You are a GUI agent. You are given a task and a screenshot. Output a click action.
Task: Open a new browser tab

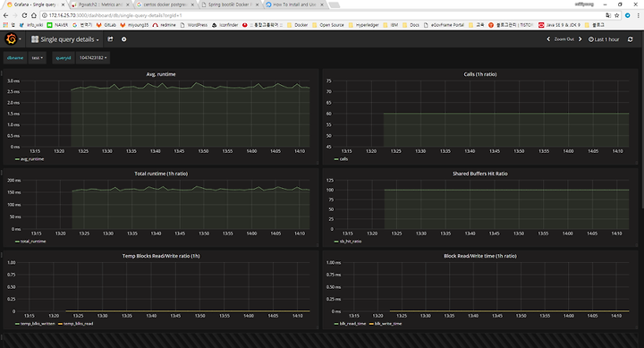(x=335, y=5)
